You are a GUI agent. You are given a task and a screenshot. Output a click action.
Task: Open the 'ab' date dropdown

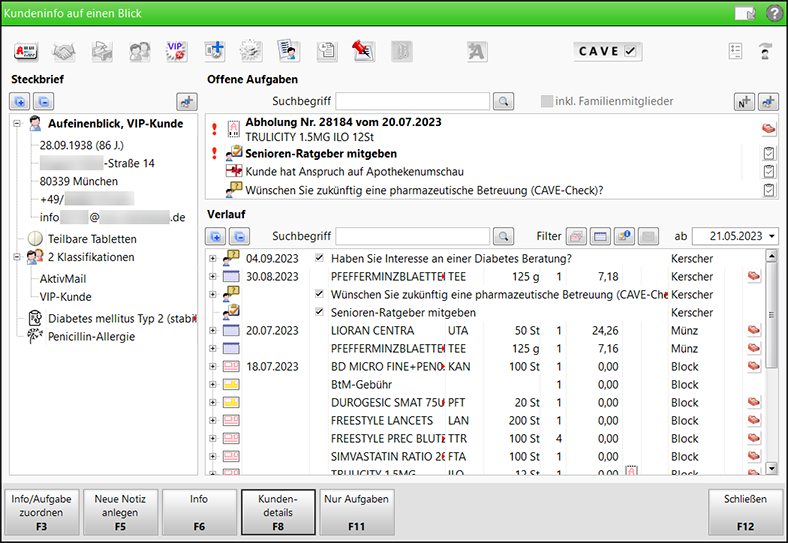pyautogui.click(x=771, y=236)
